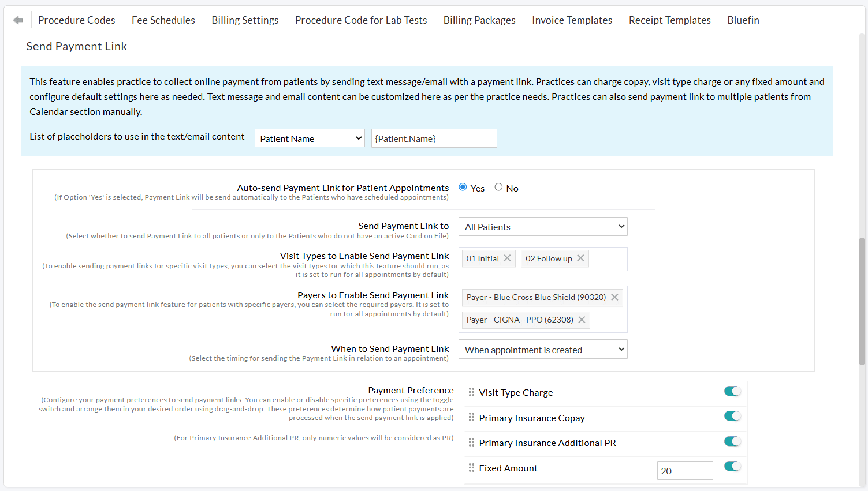Go to the Bluefin section

tap(743, 20)
